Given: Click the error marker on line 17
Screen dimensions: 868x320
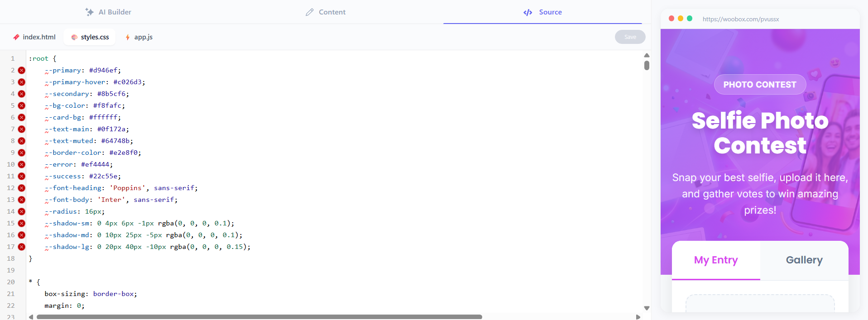Looking at the screenshot, I should [21, 247].
